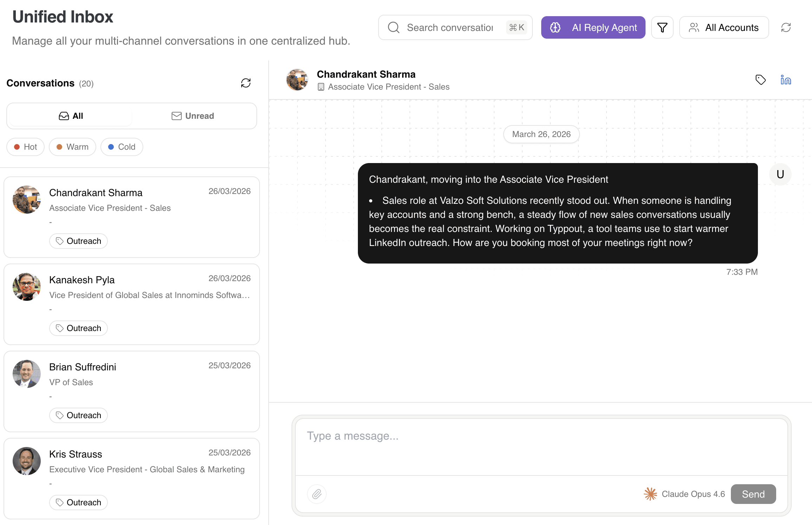The width and height of the screenshot is (812, 525).
Task: Open the tag icon in chat header
Action: (x=760, y=80)
